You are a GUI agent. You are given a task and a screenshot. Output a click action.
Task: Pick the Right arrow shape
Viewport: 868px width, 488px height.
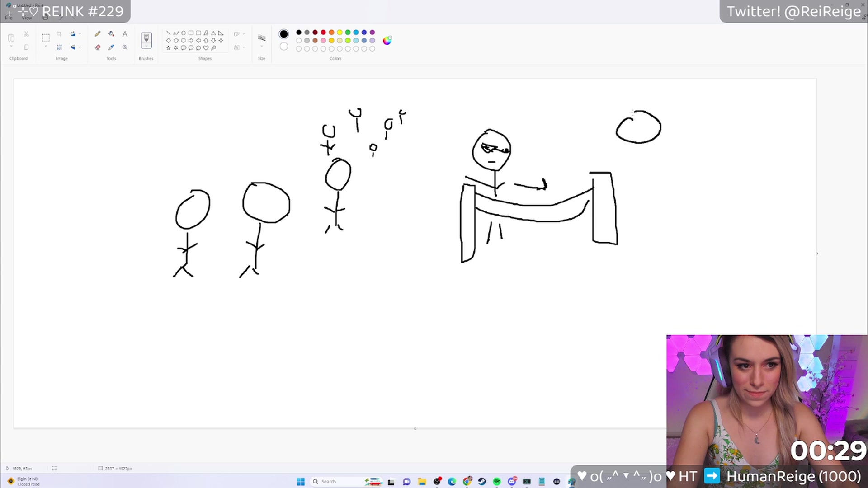[191, 40]
